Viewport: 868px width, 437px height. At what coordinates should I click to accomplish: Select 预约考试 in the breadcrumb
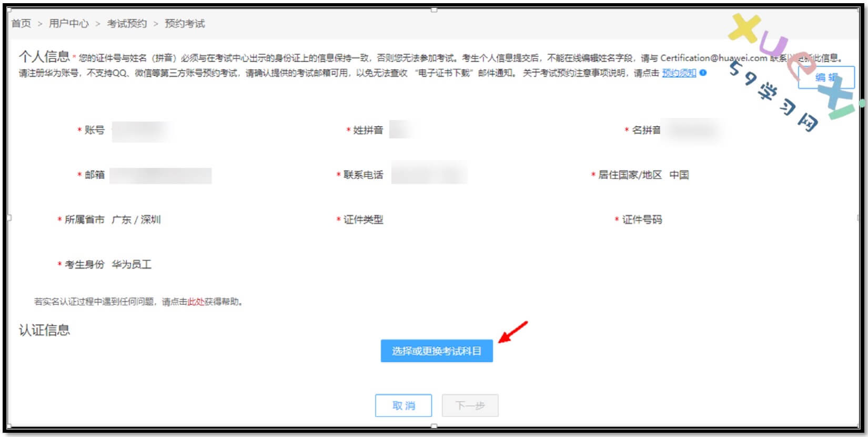(x=185, y=23)
